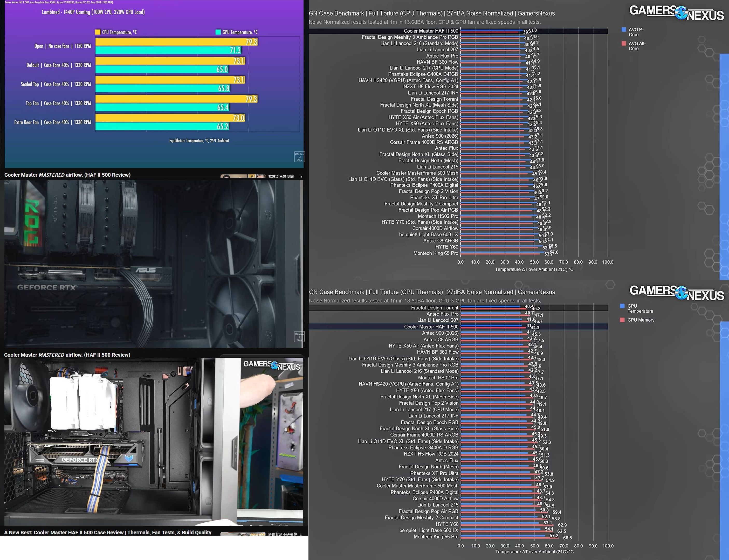Click 'NZXT H5 Flow RGB 2024' in the CPU Thermals chart

(431, 86)
